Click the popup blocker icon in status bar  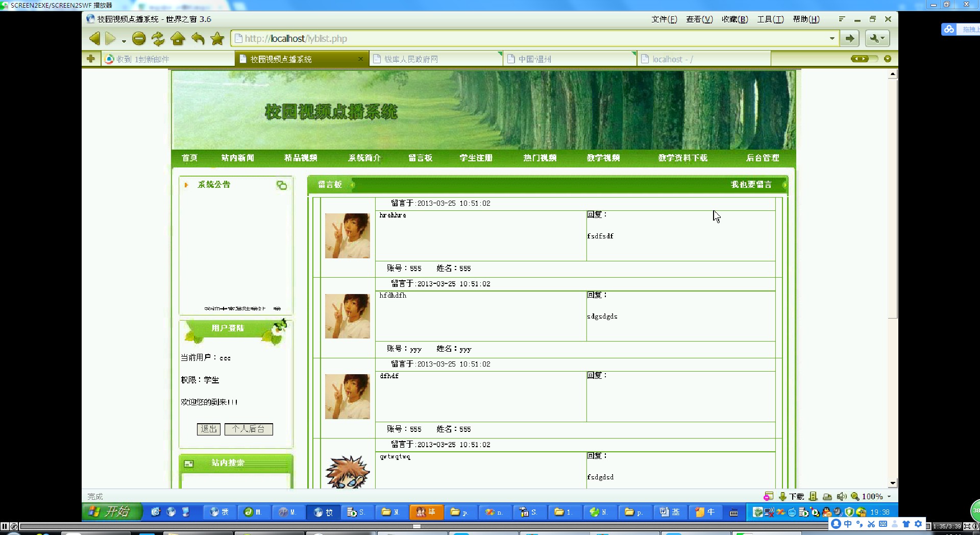(x=768, y=496)
